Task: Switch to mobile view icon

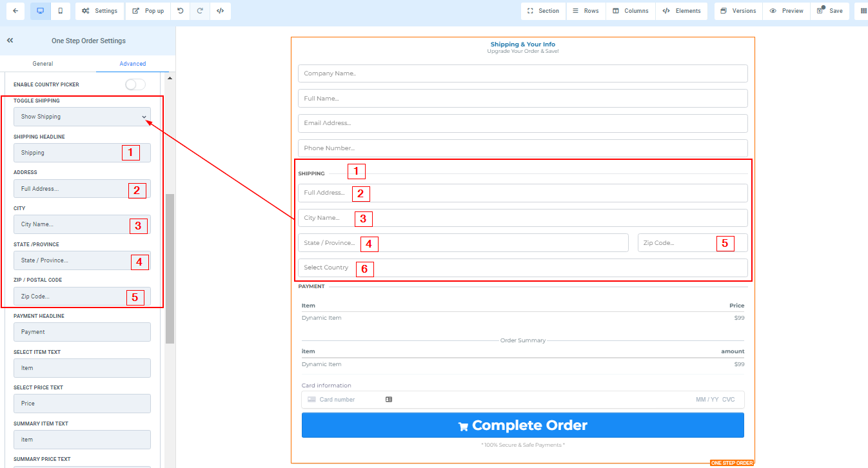Action: [60, 11]
